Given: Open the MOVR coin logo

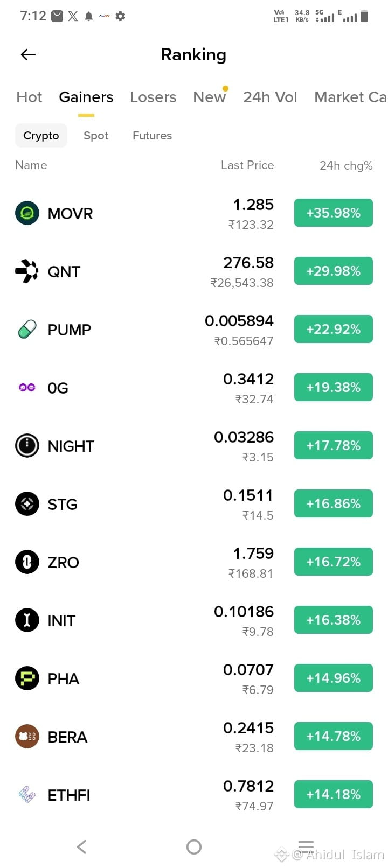Looking at the screenshot, I should pyautogui.click(x=27, y=213).
